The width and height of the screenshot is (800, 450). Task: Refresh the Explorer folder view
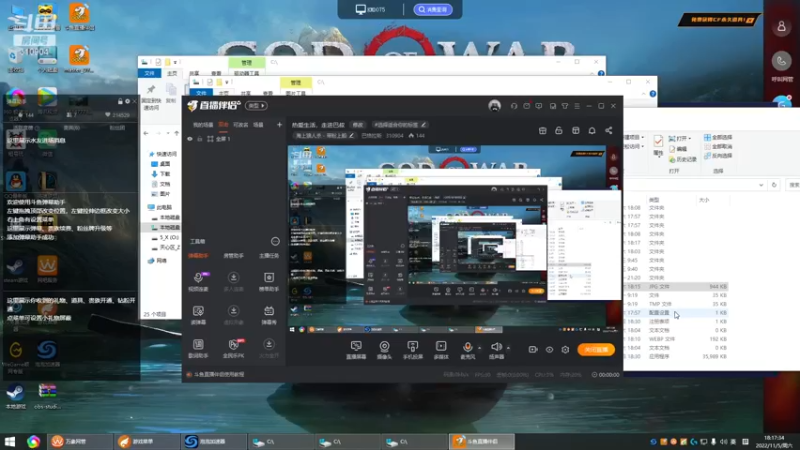pos(774,185)
